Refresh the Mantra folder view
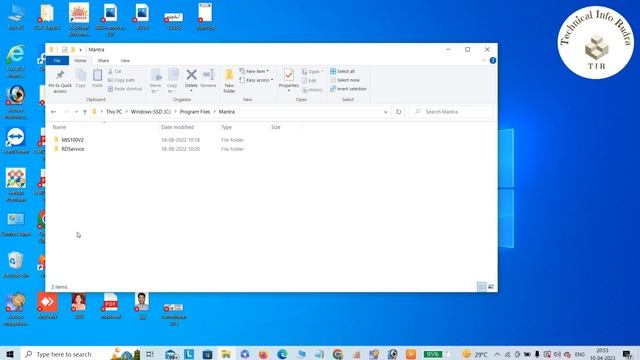 click(x=398, y=112)
